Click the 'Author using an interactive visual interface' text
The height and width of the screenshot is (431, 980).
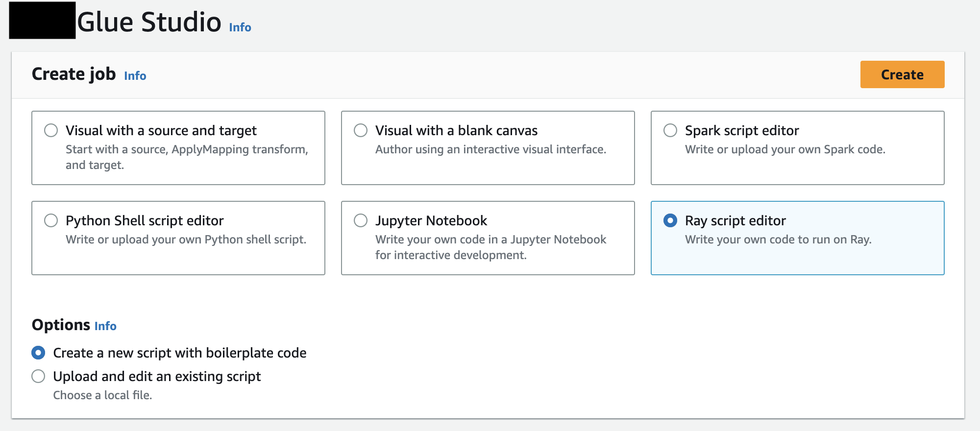point(490,149)
